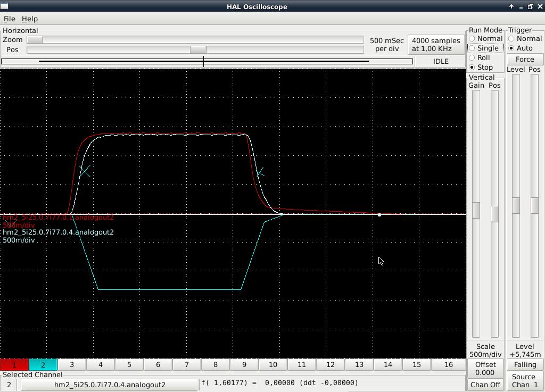Click the red analogout2 channel label
The height and width of the screenshot is (392, 545).
point(59,218)
